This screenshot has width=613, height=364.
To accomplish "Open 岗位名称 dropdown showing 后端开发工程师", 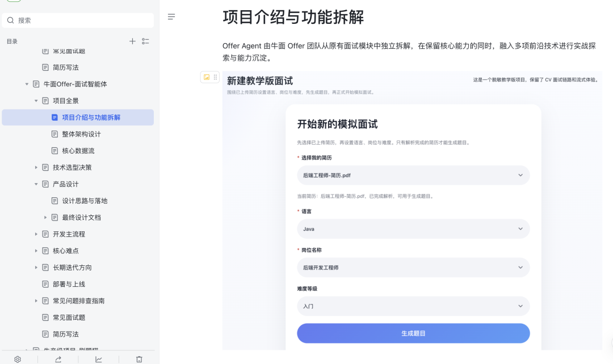I will pyautogui.click(x=413, y=268).
